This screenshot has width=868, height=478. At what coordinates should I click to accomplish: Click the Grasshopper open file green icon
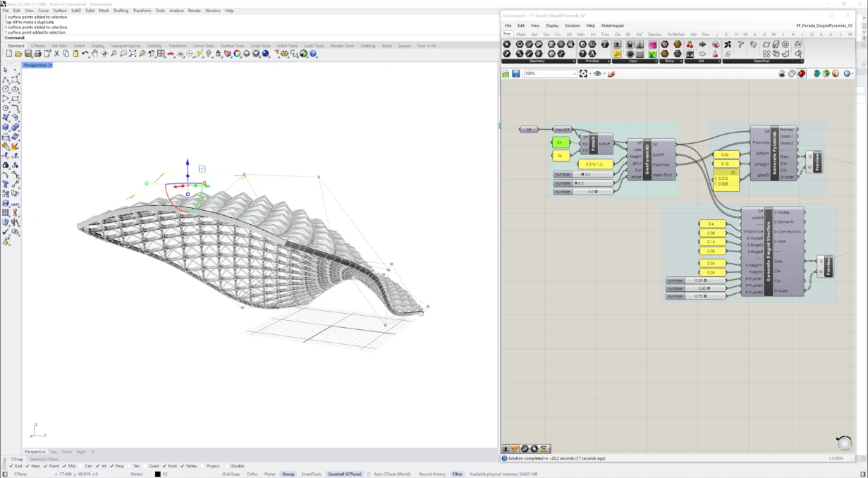click(506, 73)
